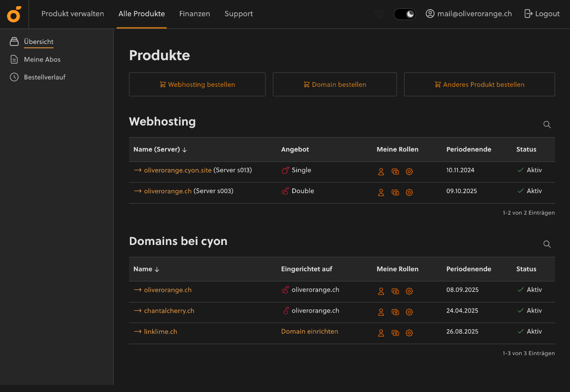Select the Alle Produkte tab
Viewport: 570px width, 392px height.
(x=142, y=14)
